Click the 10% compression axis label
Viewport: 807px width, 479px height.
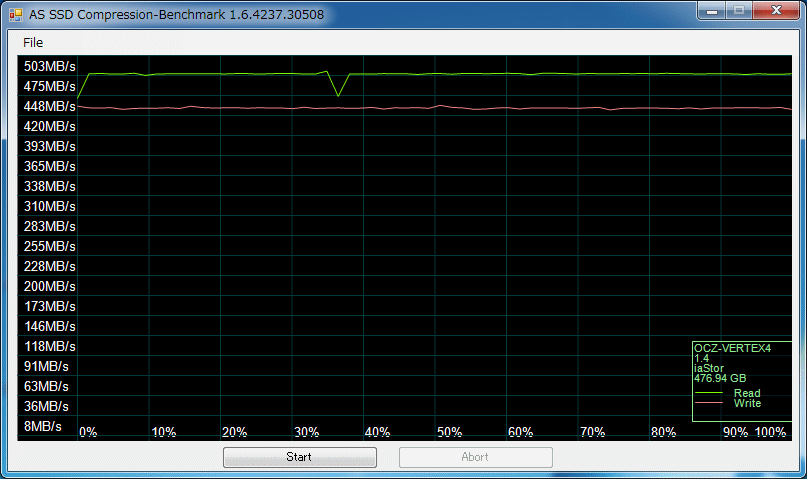[164, 432]
